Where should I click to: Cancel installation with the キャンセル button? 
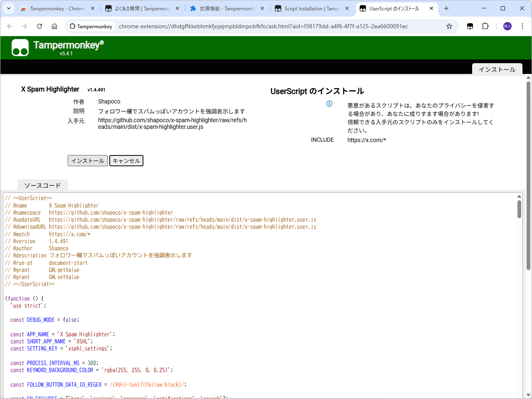[126, 160]
